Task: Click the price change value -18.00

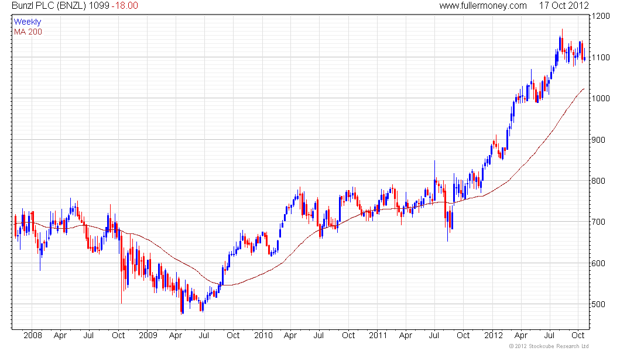Action: pos(125,6)
